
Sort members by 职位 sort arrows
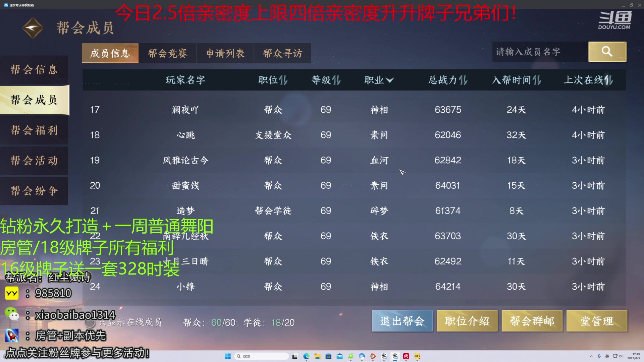click(x=283, y=80)
